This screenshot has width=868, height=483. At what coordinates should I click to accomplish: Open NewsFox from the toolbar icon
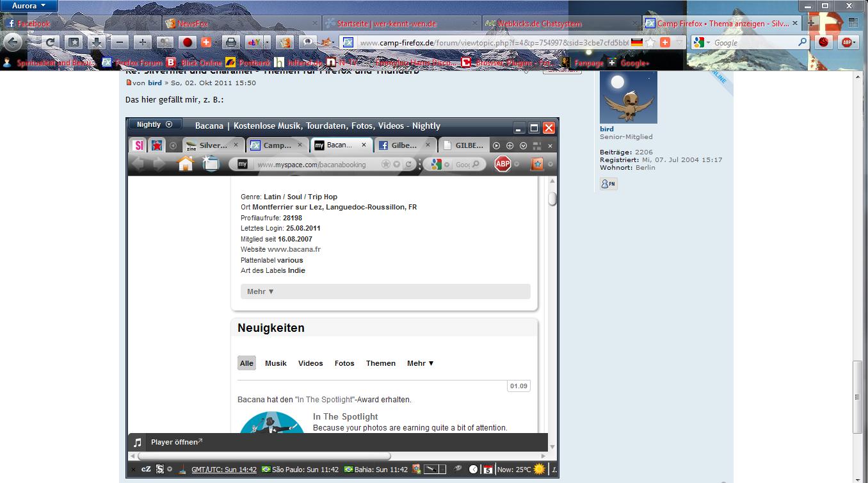(x=285, y=42)
